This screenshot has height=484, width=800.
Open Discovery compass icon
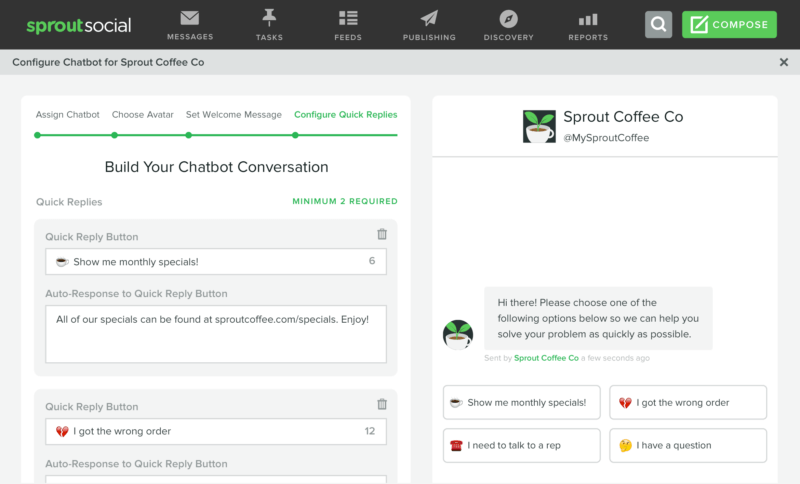[509, 19]
